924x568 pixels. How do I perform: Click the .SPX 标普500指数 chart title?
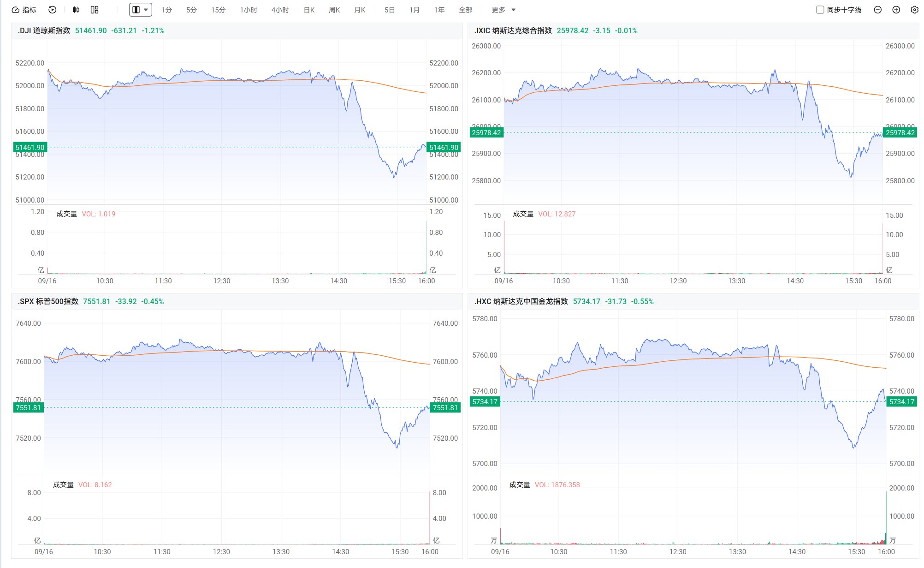tap(48, 301)
